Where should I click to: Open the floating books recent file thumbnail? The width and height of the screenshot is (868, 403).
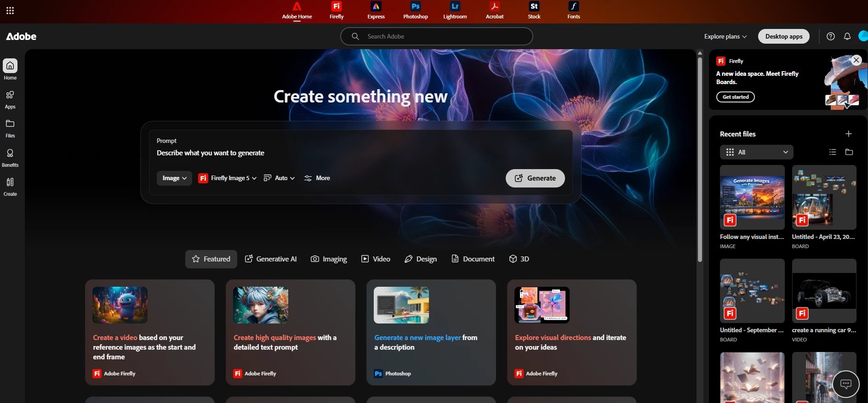tap(752, 378)
